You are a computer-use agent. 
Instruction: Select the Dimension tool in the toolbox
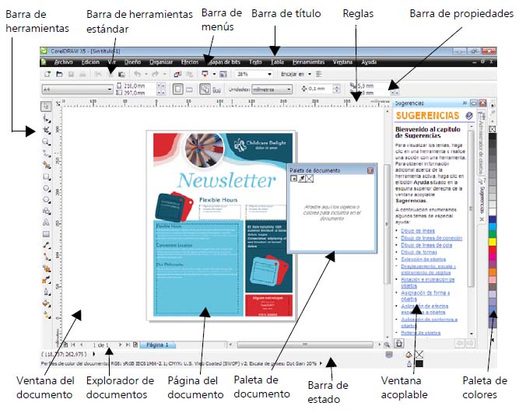[47, 245]
